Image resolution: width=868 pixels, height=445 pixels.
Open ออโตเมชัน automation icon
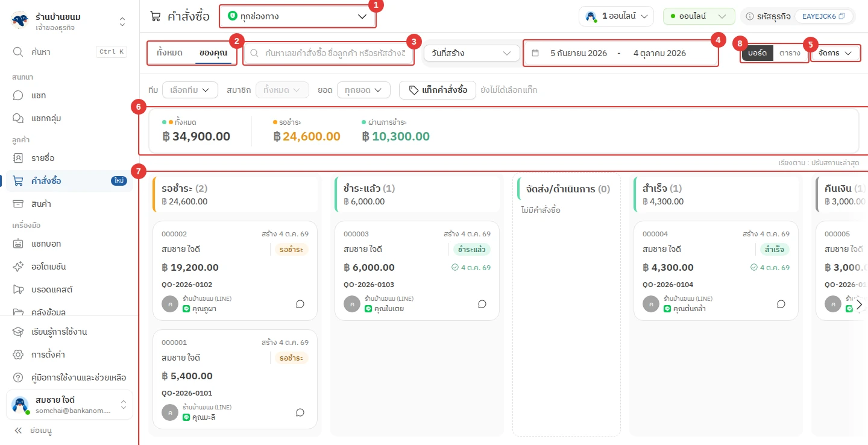[x=18, y=267]
